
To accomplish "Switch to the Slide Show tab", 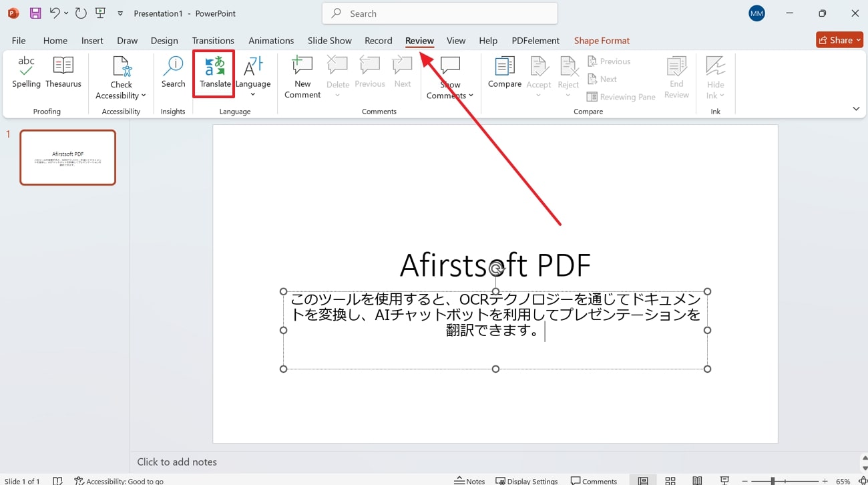I will click(x=330, y=41).
